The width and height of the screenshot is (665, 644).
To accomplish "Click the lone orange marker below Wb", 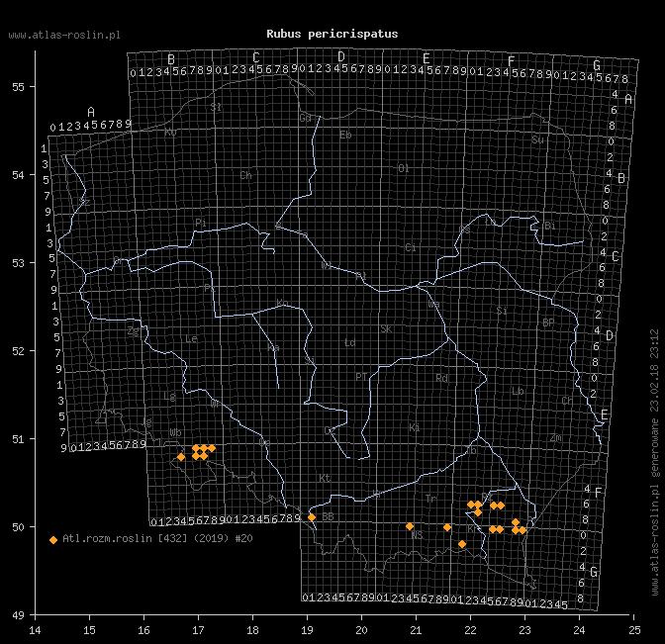I will tap(181, 457).
